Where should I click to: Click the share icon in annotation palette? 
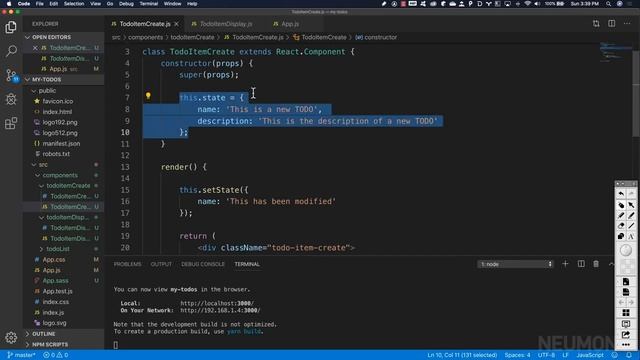626,335
